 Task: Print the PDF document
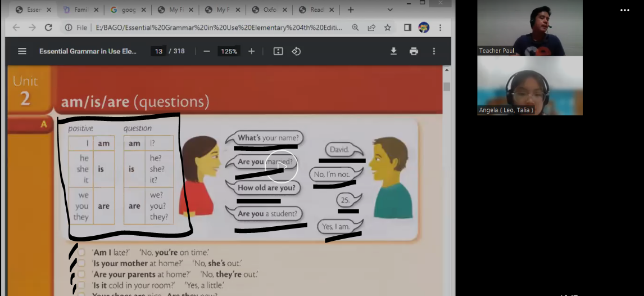pyautogui.click(x=414, y=51)
